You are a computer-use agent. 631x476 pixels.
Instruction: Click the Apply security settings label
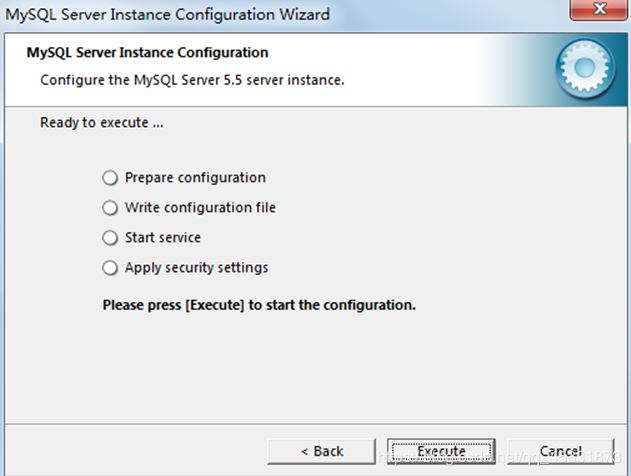coord(196,268)
